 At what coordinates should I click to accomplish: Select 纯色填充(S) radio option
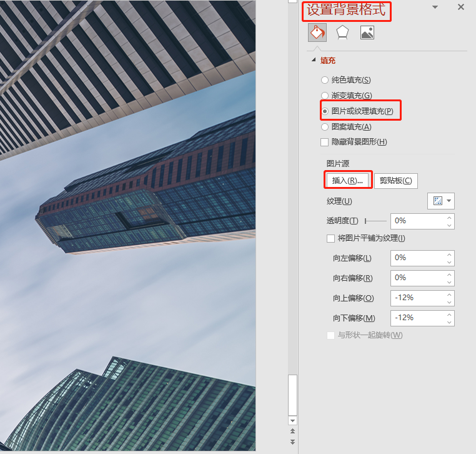pyautogui.click(x=325, y=80)
